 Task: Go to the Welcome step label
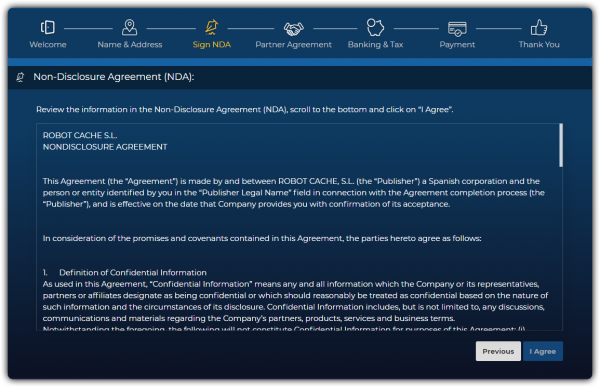tap(48, 44)
